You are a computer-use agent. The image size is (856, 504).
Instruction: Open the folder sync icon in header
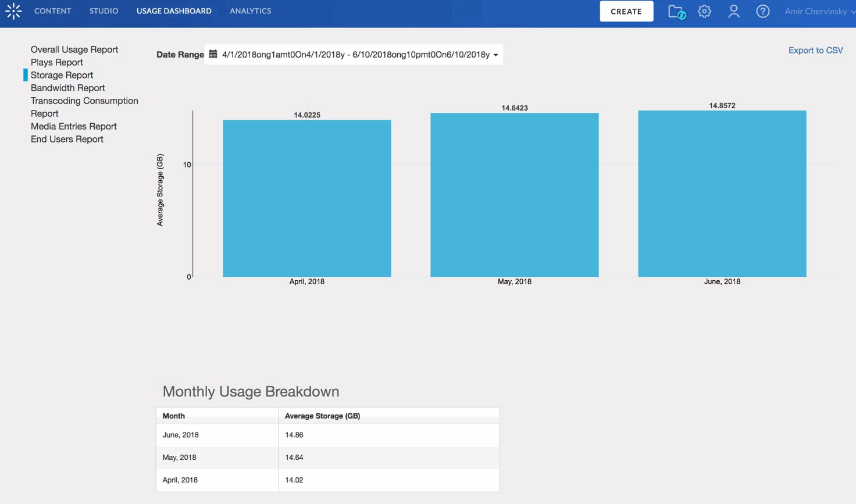click(x=676, y=12)
